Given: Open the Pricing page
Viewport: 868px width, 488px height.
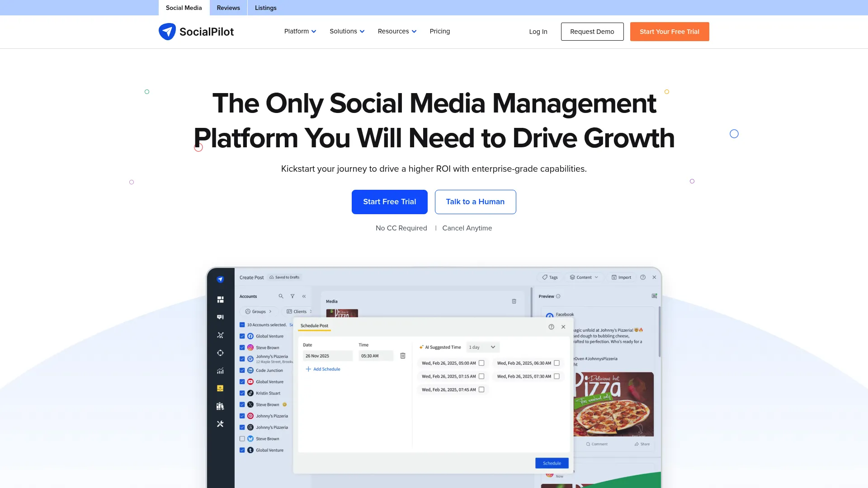Looking at the screenshot, I should (440, 31).
